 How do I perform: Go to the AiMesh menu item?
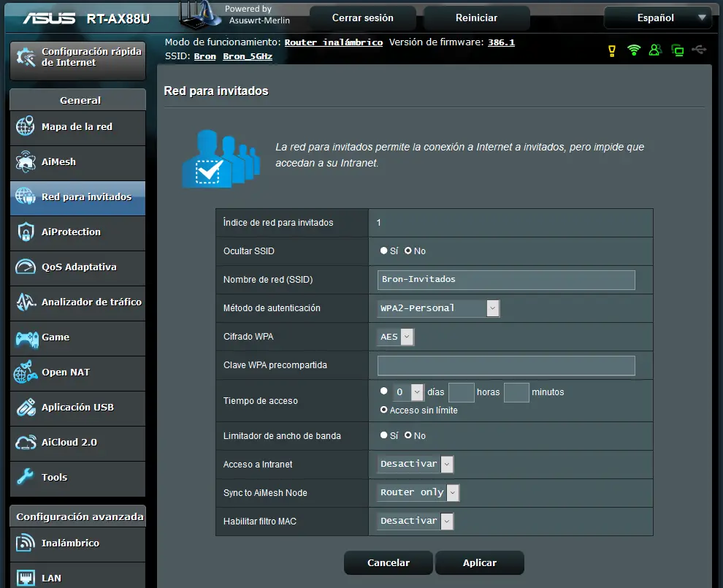(x=77, y=162)
